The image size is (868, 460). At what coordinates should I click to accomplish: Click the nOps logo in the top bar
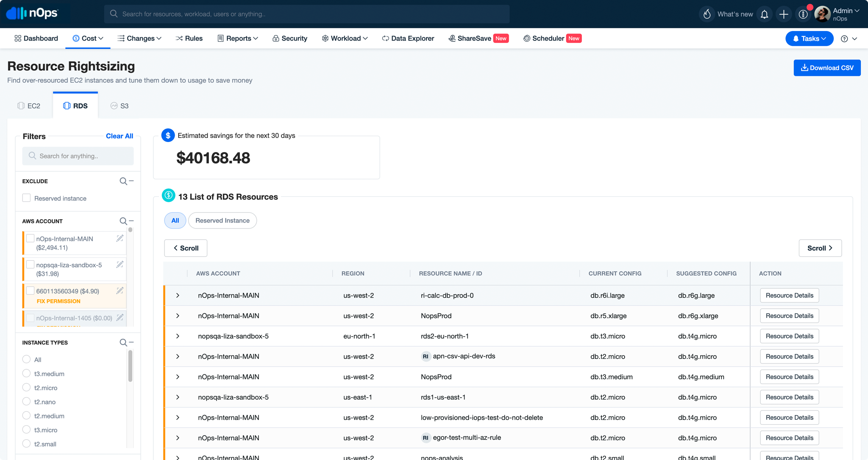31,13
